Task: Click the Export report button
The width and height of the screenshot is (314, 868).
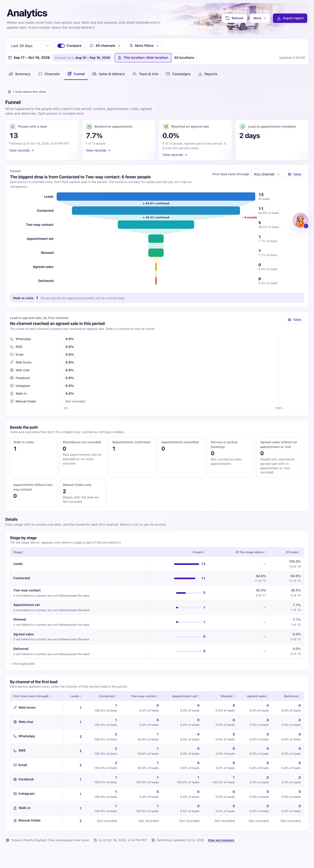Action: [x=290, y=18]
